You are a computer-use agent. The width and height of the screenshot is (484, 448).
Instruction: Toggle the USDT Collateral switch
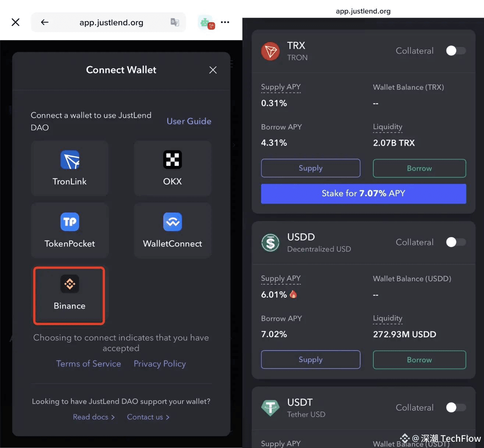(x=456, y=408)
